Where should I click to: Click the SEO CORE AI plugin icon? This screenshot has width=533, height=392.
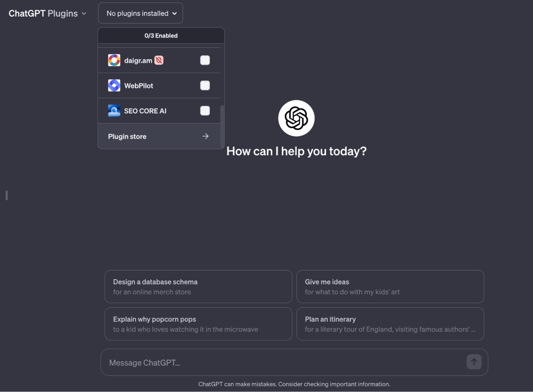114,110
